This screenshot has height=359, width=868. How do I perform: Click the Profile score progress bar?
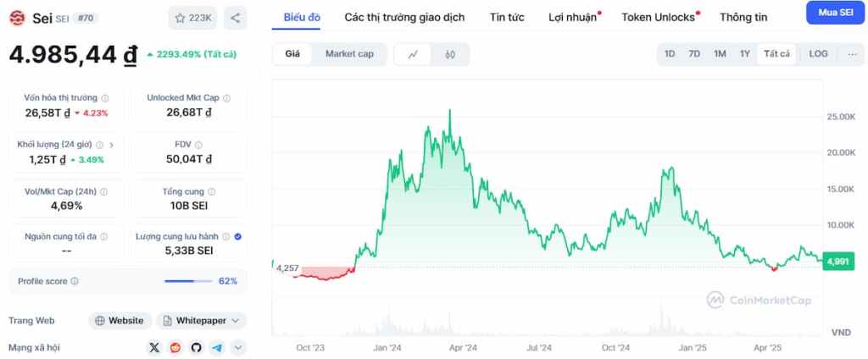pos(189,281)
